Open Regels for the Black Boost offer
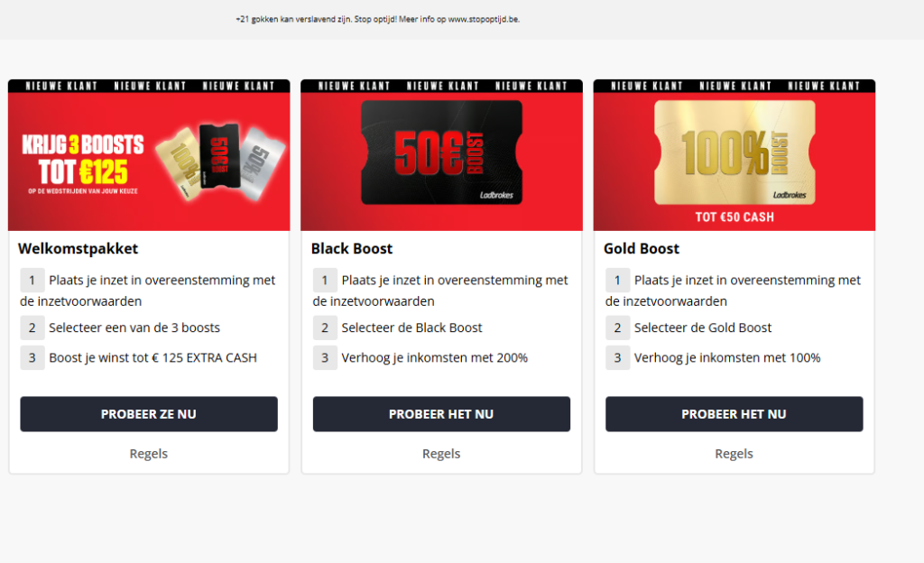The height and width of the screenshot is (563, 924). [441, 453]
